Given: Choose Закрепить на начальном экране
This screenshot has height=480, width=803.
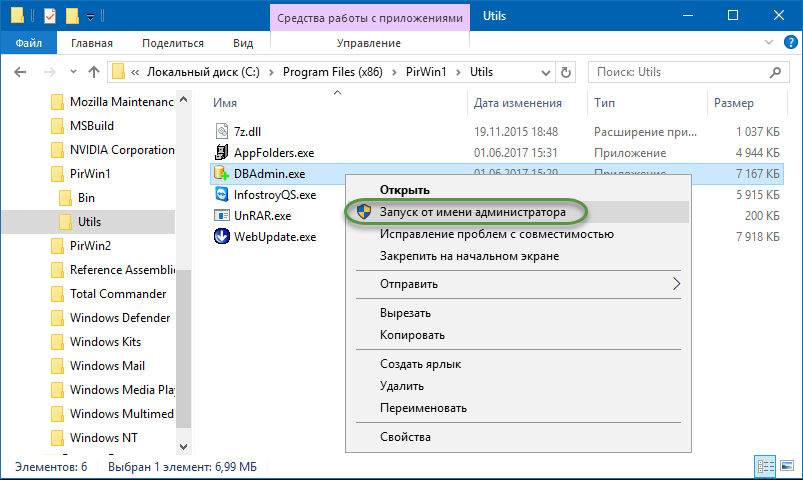Looking at the screenshot, I should 518,256.
